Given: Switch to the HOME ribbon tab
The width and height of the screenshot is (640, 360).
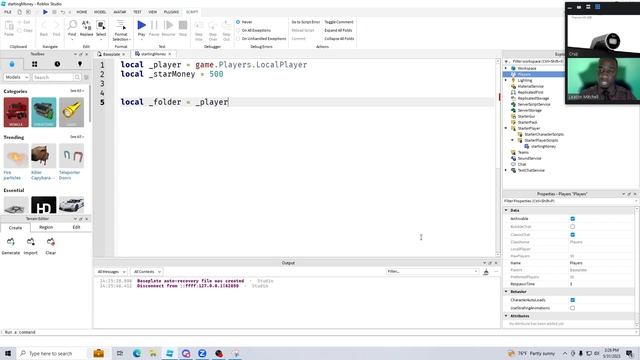Looking at the screenshot, I should (x=82, y=12).
